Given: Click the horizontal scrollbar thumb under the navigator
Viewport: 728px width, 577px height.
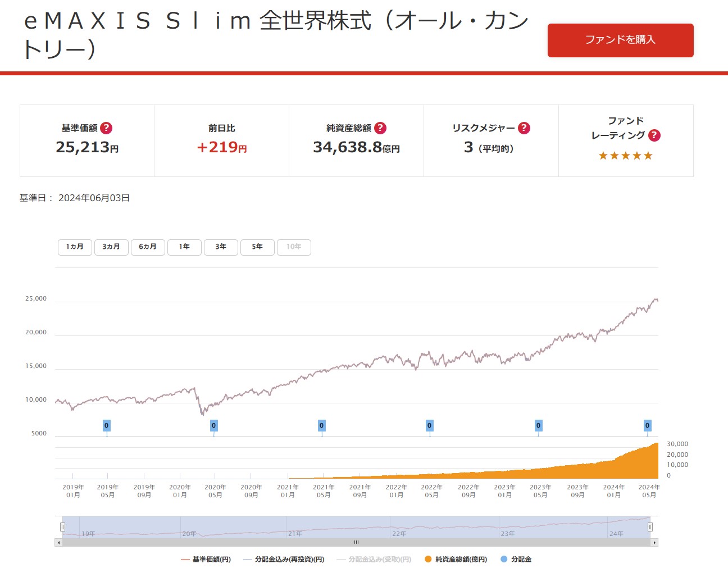Looking at the screenshot, I should click(356, 543).
